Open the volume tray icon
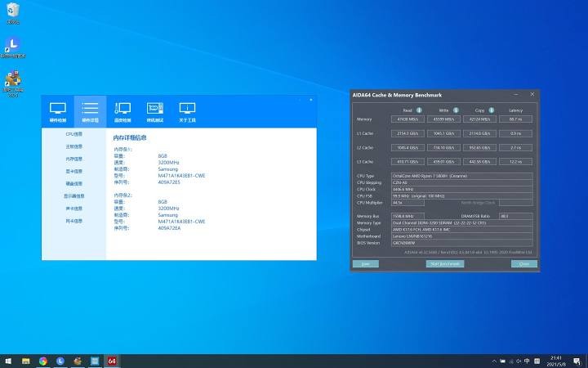The height and width of the screenshot is (368, 588). tap(519, 361)
